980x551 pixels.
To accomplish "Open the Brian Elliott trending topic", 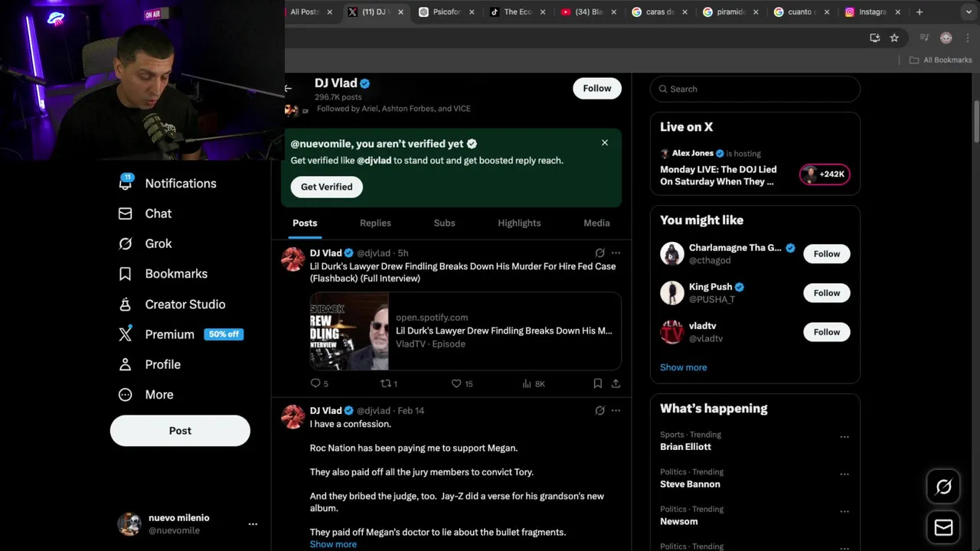I will (686, 446).
